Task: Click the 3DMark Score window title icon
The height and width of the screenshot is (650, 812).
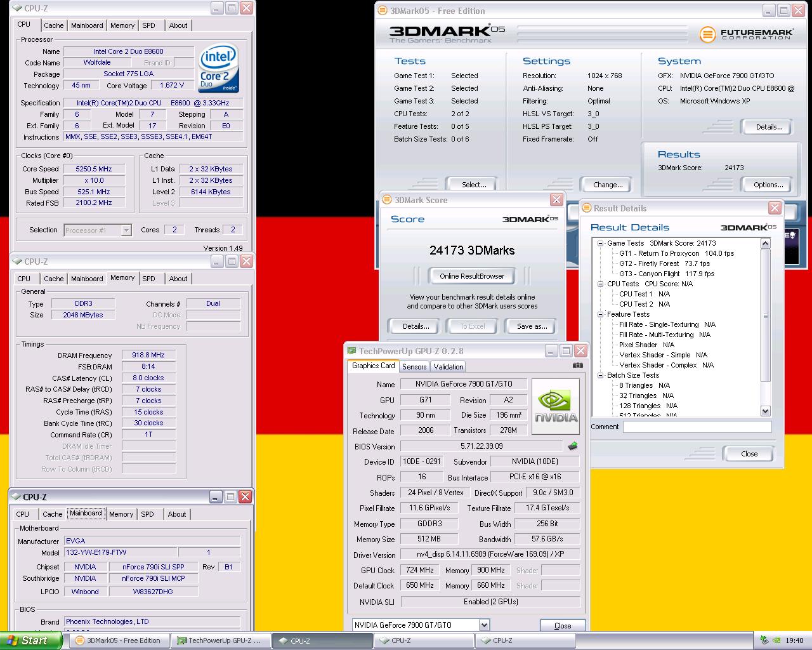Action: tap(387, 200)
